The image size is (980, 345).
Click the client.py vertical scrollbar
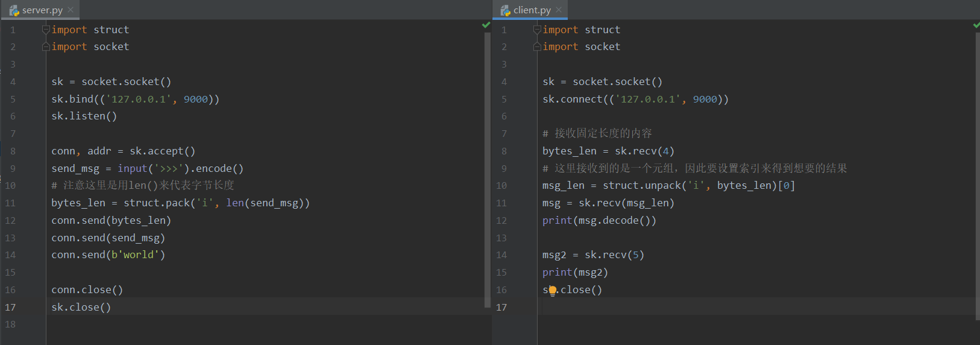977,175
